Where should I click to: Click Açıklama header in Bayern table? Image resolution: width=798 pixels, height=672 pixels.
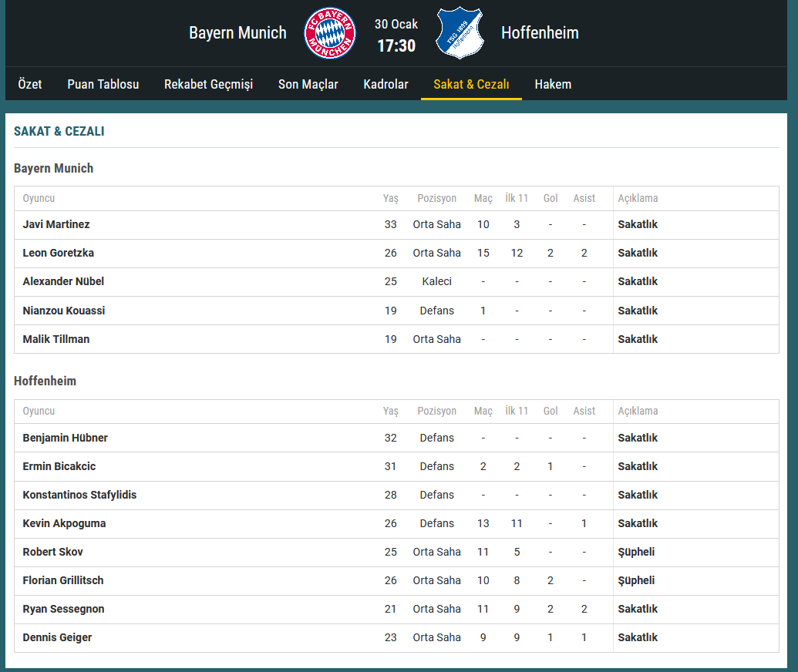pyautogui.click(x=638, y=198)
